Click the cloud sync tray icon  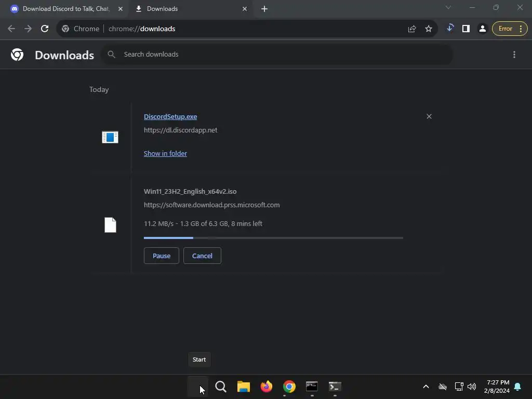pos(443,387)
